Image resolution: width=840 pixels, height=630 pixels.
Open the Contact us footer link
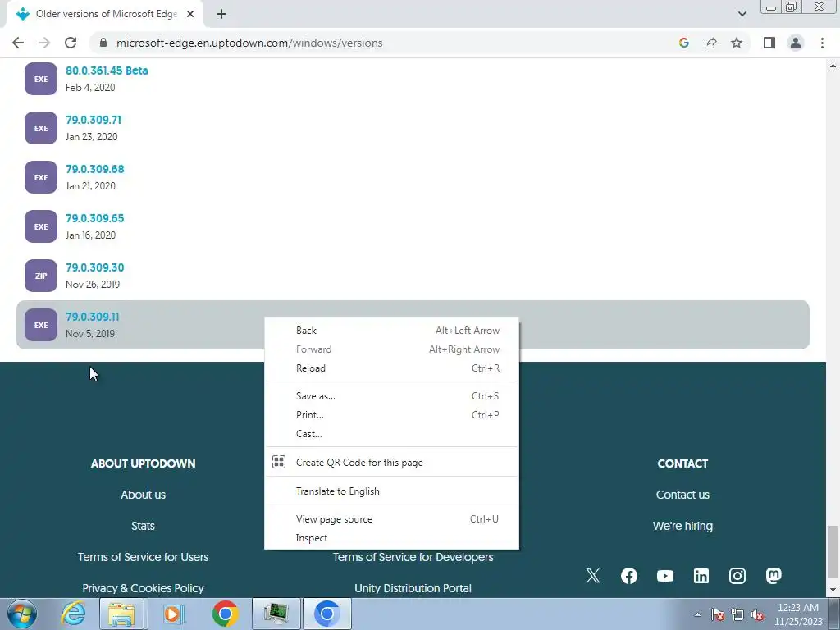pyautogui.click(x=682, y=495)
